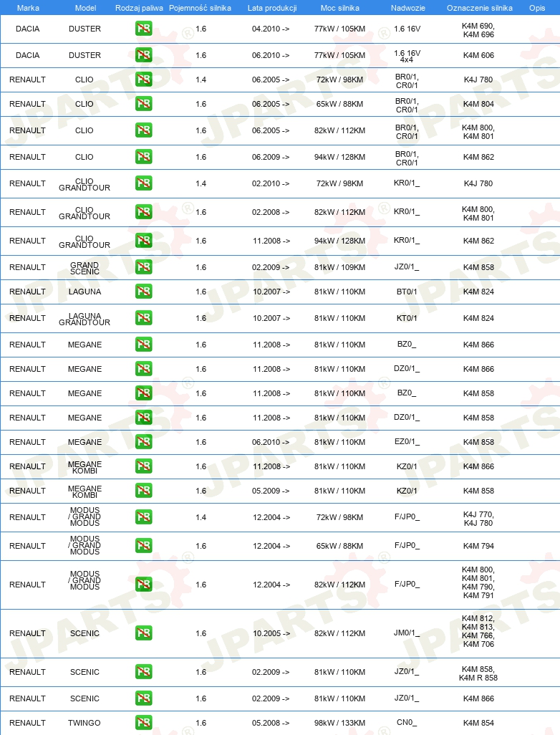This screenshot has width=560, height=735.
Task: Click the fuel icon in the Laguna BT0/1 row
Action: click(143, 292)
